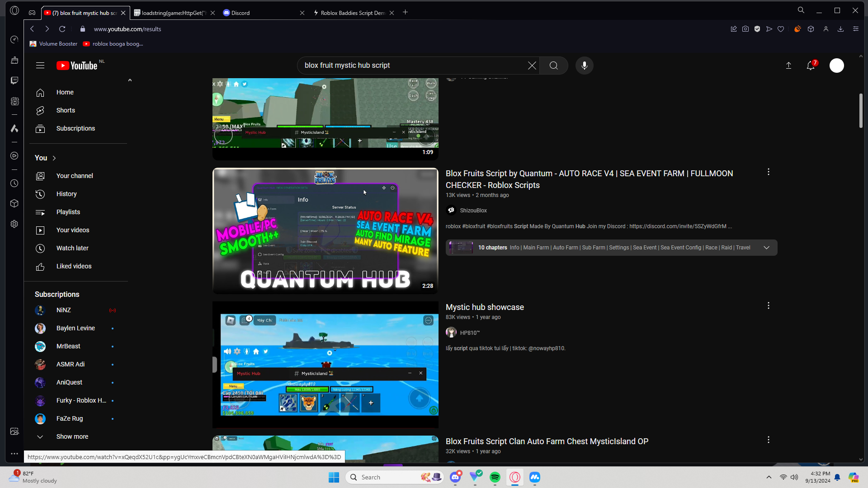Open the taskbar weather widget

coord(34,477)
